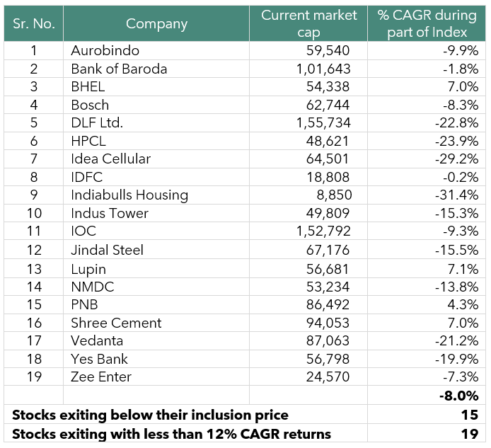Select HPCL CAGR value -23.9%
The height and width of the screenshot is (448, 491).
pos(456,141)
